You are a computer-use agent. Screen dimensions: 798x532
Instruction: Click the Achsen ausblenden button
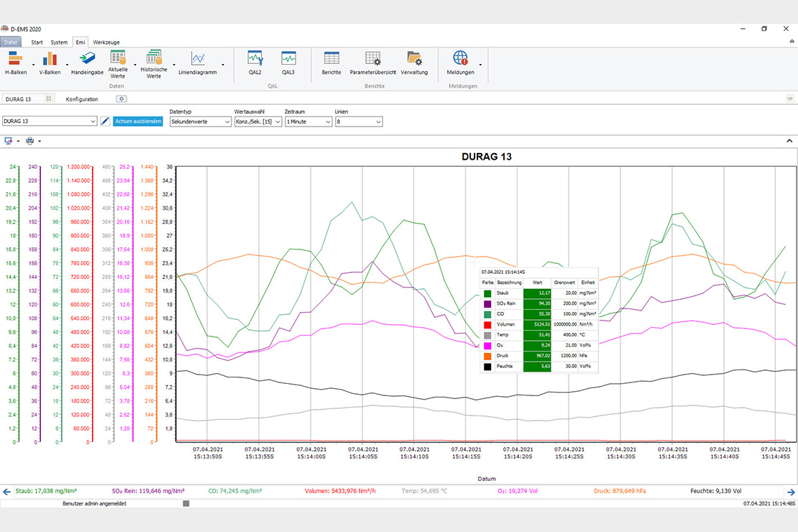[x=138, y=121]
